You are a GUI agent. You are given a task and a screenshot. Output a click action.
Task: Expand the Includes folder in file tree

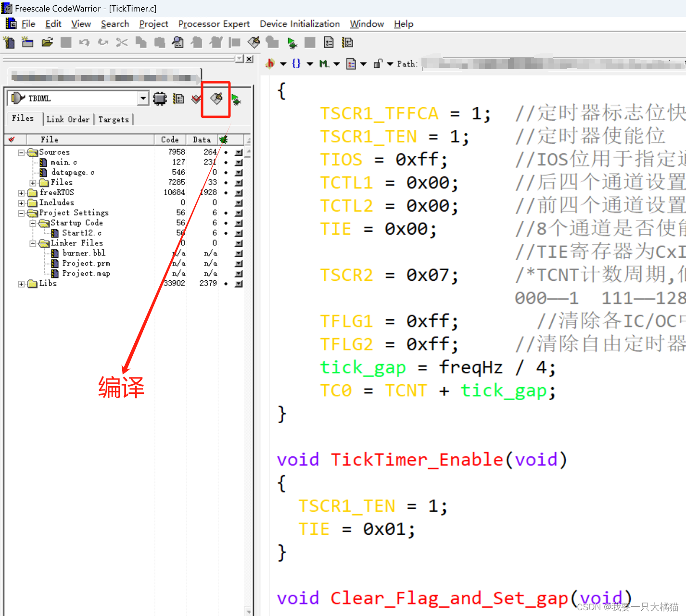[x=21, y=202]
